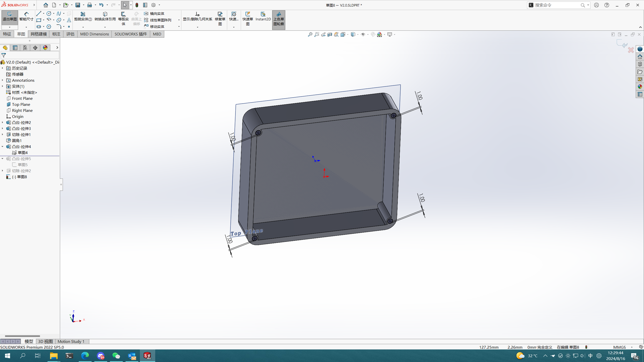The width and height of the screenshot is (644, 362).
Task: Toggle Instant2D mode
Action: 263,16
